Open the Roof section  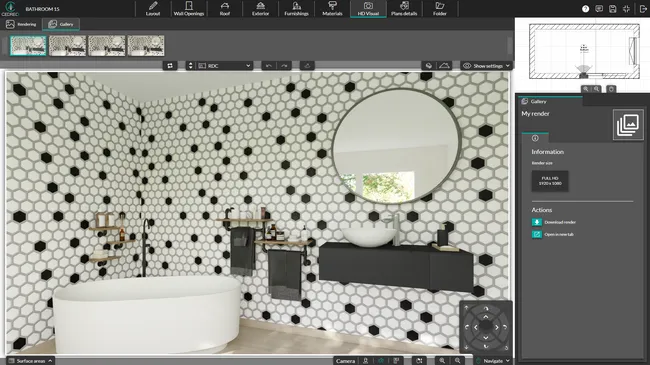coord(225,8)
